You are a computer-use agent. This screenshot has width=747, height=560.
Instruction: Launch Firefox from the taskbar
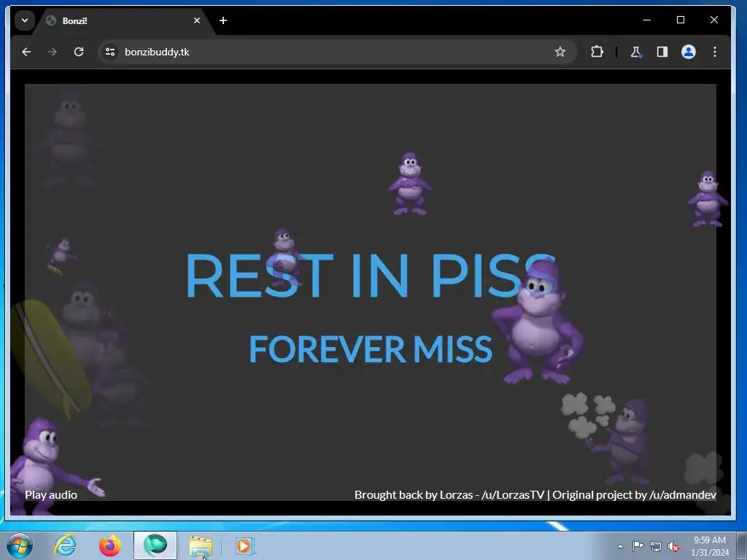click(110, 545)
